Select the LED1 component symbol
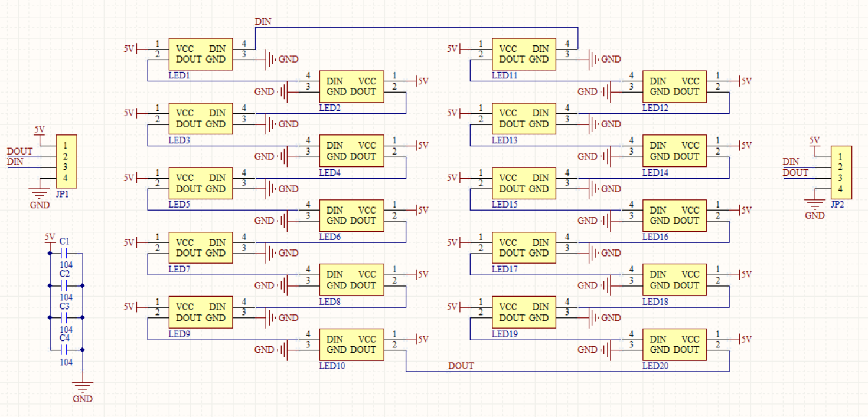868x417 pixels. coord(201,53)
